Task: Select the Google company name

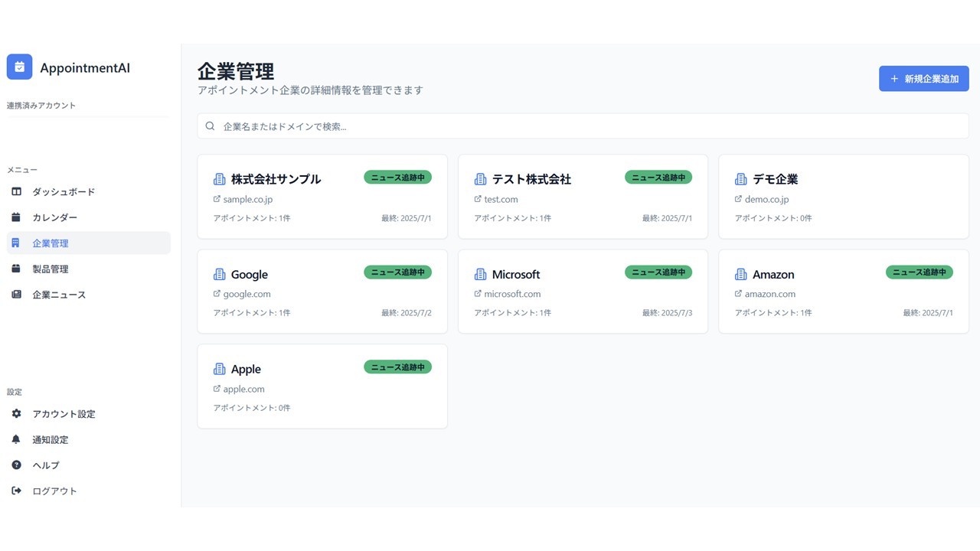Action: pos(250,274)
